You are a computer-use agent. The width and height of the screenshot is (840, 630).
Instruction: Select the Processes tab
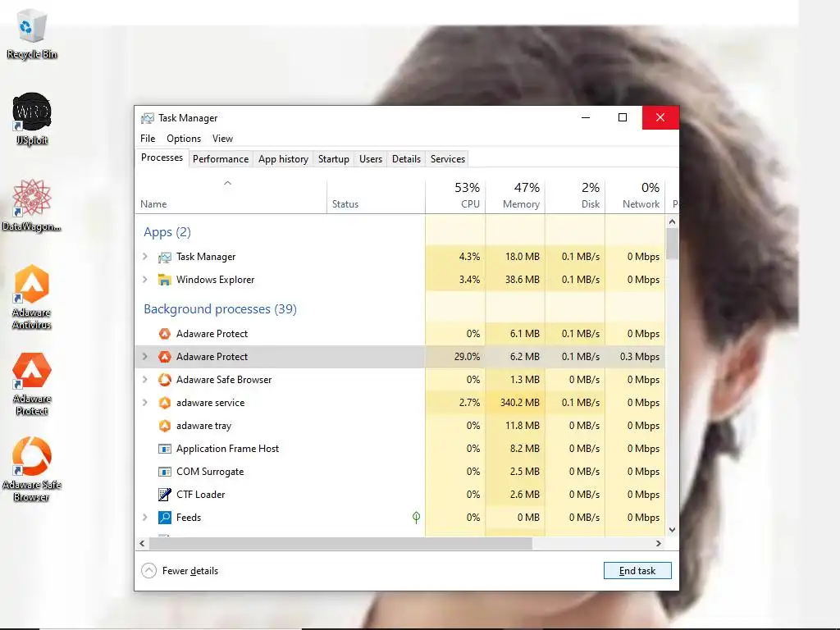point(162,158)
